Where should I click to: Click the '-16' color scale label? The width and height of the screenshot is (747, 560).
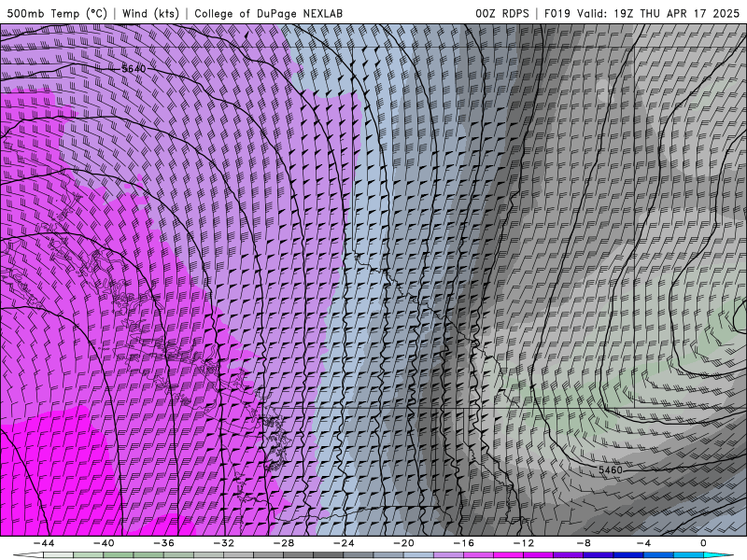(x=463, y=543)
